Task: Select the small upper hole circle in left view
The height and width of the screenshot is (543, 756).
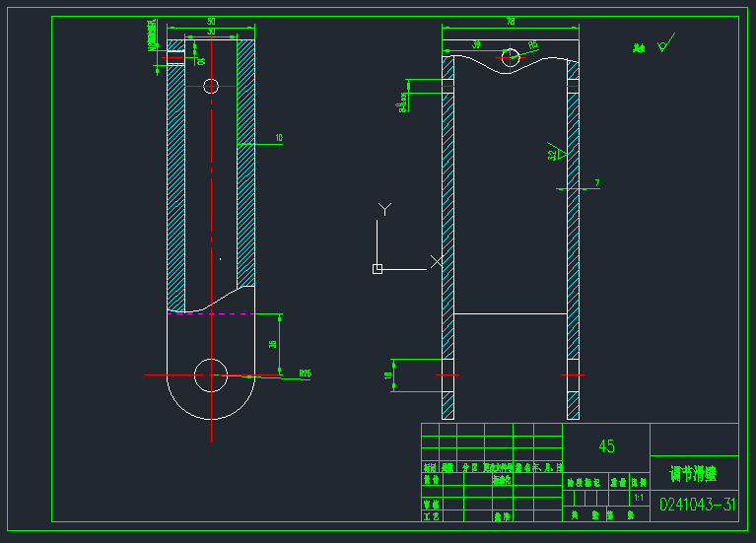Action: 211,87
